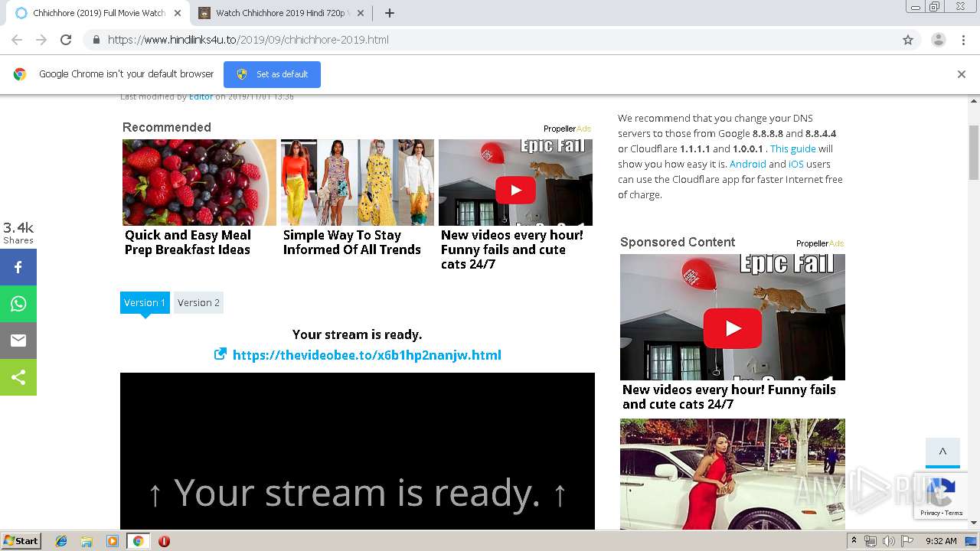980x551 pixels.
Task: Open PropellerAds label beside Sponsored Content
Action: coord(820,243)
